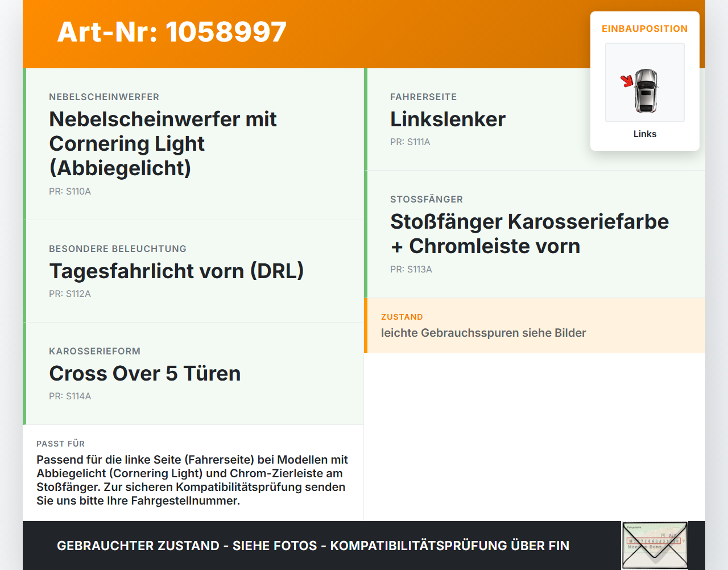This screenshot has width=728, height=570.
Task: Select 'Tagesfahrlicht vorn (DRL)' text
Action: pyautogui.click(x=176, y=271)
